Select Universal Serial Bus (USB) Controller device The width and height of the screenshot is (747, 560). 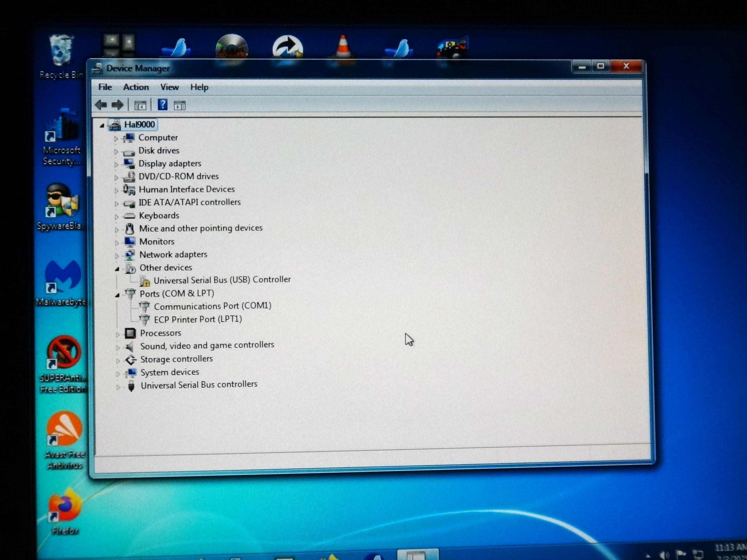coord(222,280)
